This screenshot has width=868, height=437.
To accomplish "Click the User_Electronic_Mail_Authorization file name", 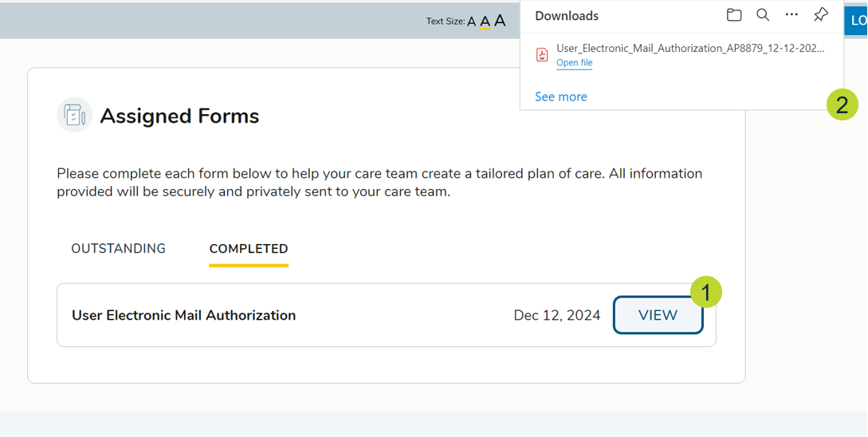I will [x=690, y=48].
